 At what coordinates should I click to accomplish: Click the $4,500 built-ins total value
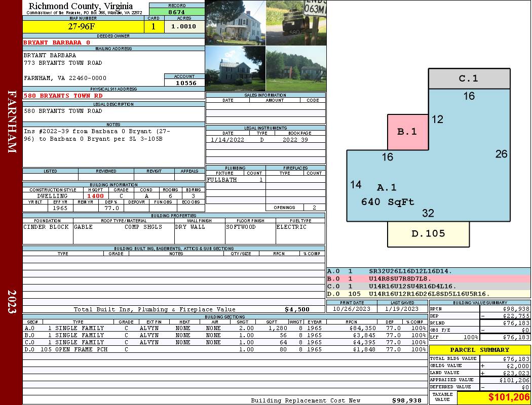(297, 309)
